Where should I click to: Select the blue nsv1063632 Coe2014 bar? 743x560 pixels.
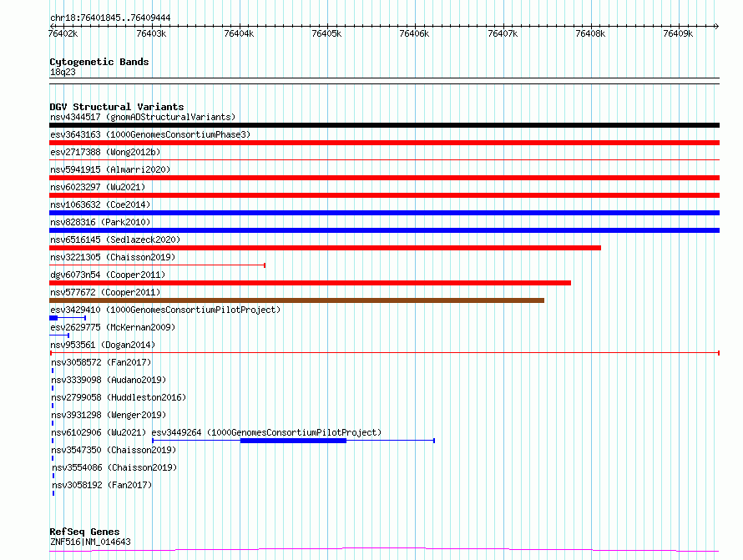[384, 213]
